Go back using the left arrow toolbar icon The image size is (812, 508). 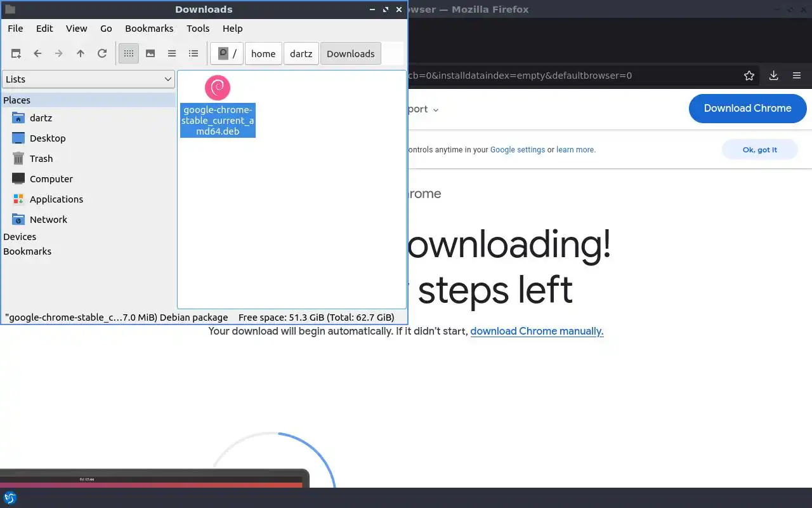tap(37, 54)
